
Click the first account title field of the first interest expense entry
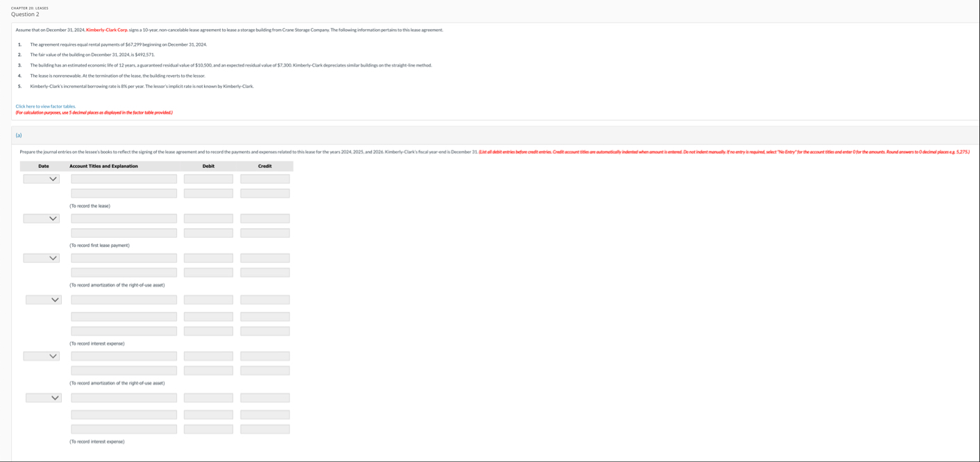(124, 300)
